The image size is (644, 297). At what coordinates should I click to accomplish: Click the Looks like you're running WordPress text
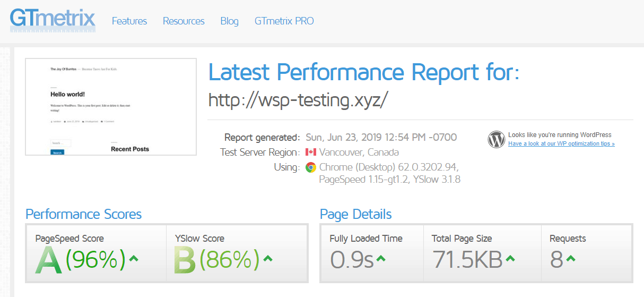[560, 135]
